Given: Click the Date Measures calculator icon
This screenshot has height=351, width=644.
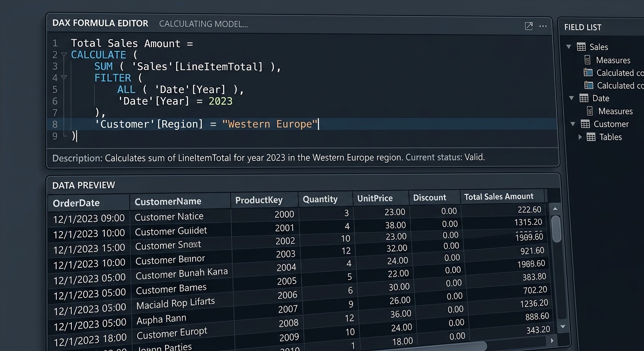Looking at the screenshot, I should (x=590, y=111).
